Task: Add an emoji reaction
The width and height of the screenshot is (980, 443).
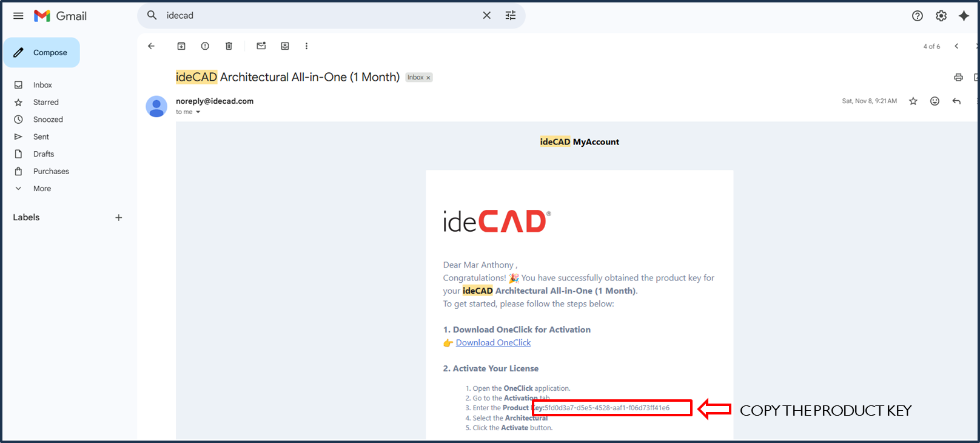Action: (935, 101)
